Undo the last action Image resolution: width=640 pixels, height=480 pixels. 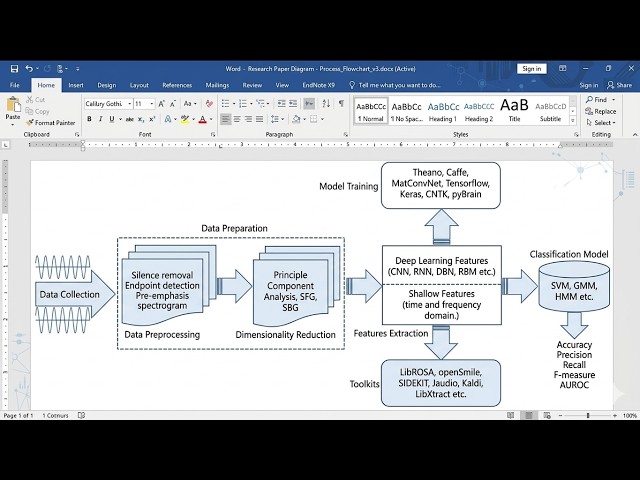click(29, 69)
